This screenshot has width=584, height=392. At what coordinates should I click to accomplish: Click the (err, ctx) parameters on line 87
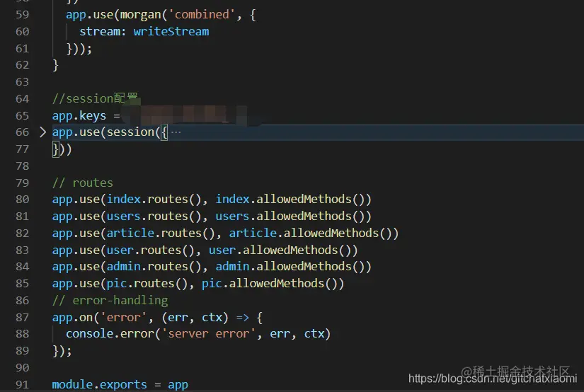[195, 318]
